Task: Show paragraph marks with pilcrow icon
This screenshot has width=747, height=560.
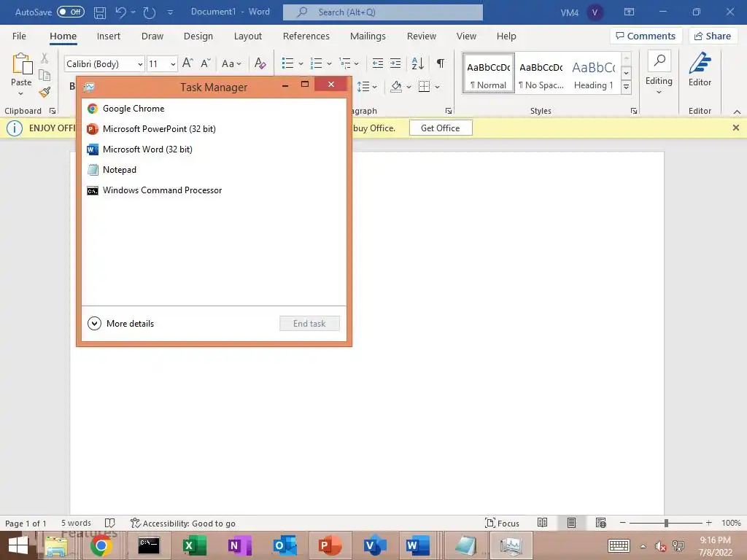Action: [441, 63]
